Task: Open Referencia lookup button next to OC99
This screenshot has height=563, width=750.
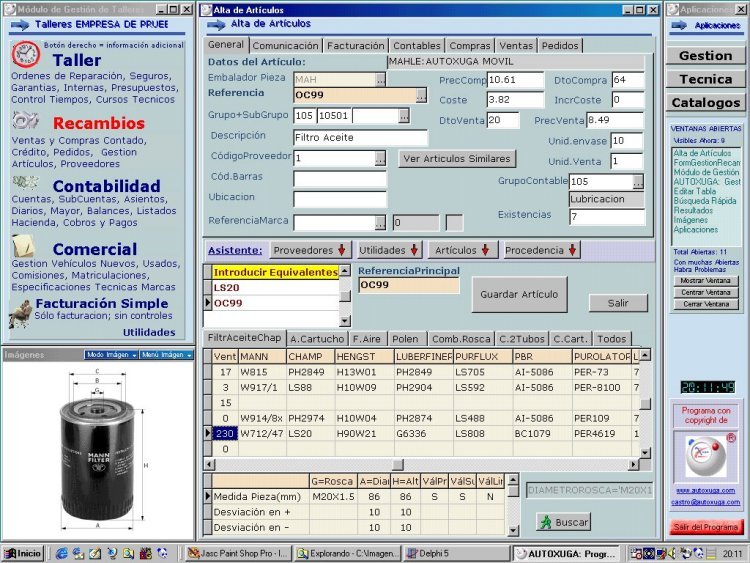Action: click(421, 95)
